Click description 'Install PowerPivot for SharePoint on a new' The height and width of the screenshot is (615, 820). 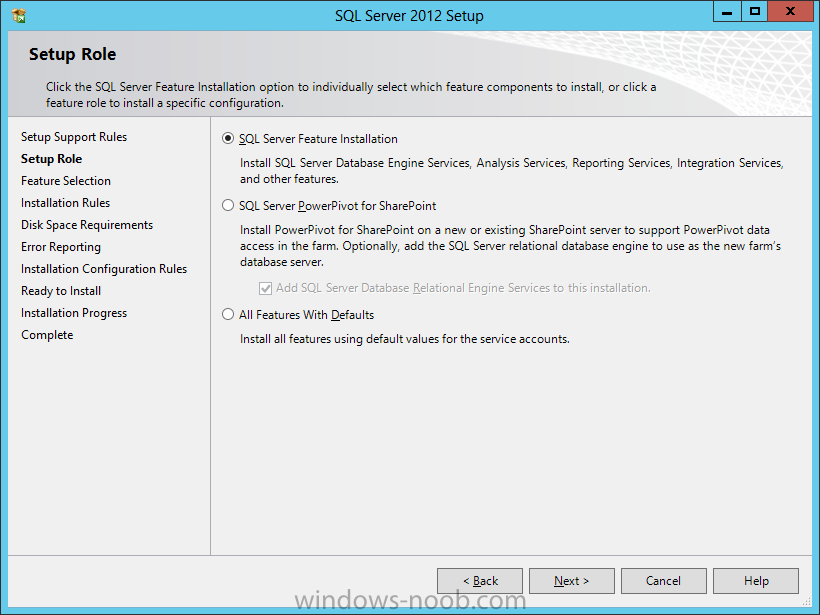coord(510,246)
